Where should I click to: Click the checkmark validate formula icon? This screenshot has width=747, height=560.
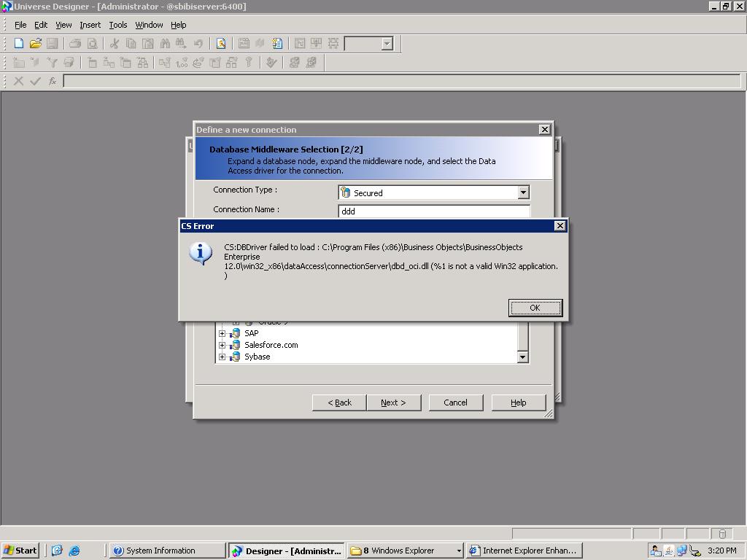click(x=35, y=81)
